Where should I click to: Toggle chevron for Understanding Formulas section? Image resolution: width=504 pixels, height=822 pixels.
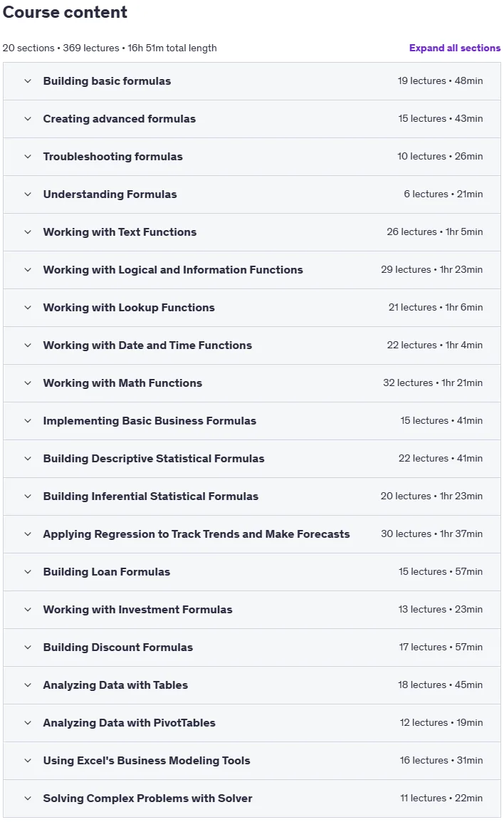click(x=28, y=194)
